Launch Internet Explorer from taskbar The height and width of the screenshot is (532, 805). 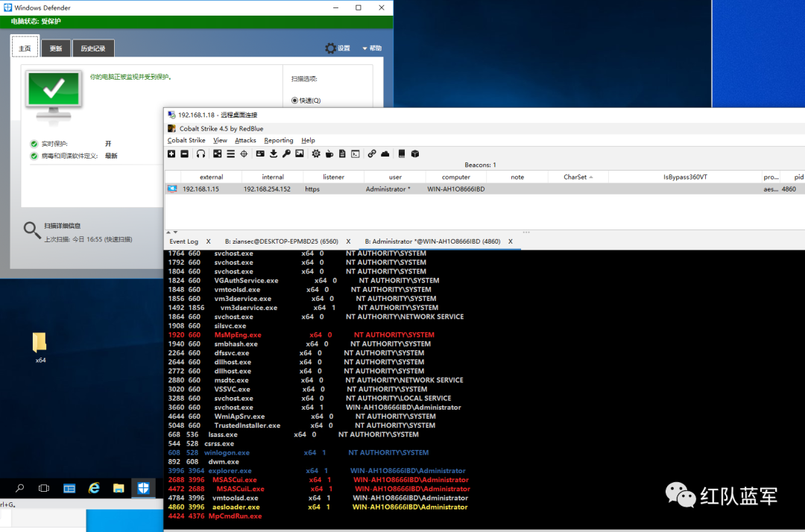pos(94,488)
